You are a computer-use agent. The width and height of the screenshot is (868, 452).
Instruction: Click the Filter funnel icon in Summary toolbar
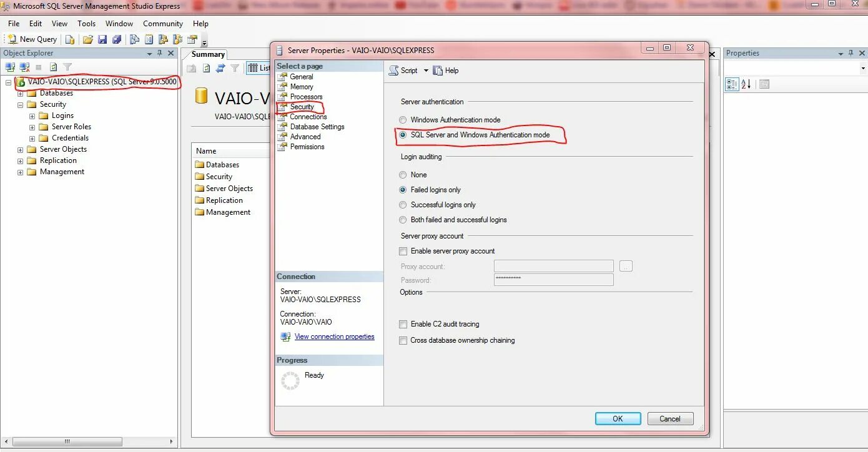[x=235, y=68]
